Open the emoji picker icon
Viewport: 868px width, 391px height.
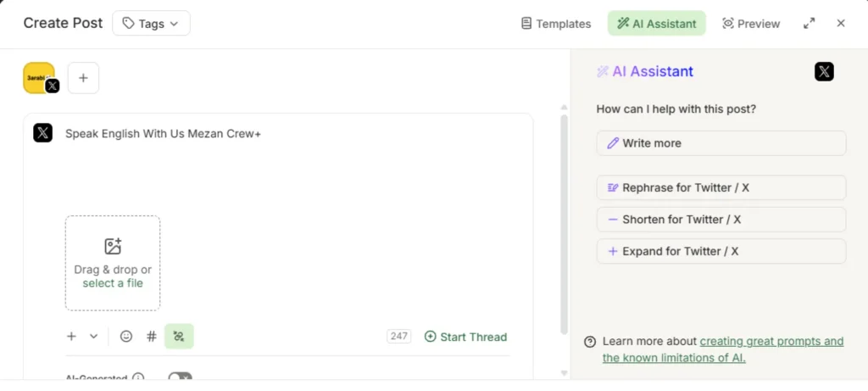[x=126, y=336]
